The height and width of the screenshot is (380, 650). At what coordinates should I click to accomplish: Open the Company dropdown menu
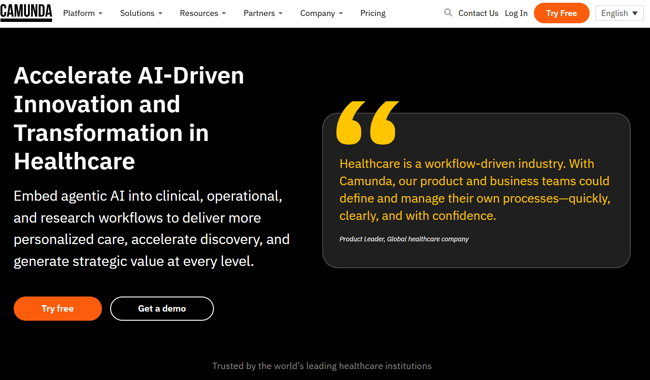pyautogui.click(x=321, y=13)
